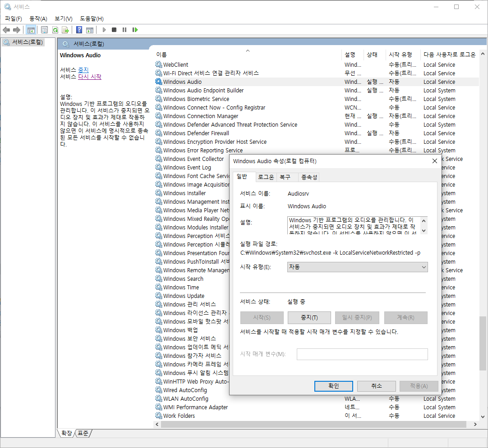Click the services list vertical scrollbar thumb

[x=483, y=343]
